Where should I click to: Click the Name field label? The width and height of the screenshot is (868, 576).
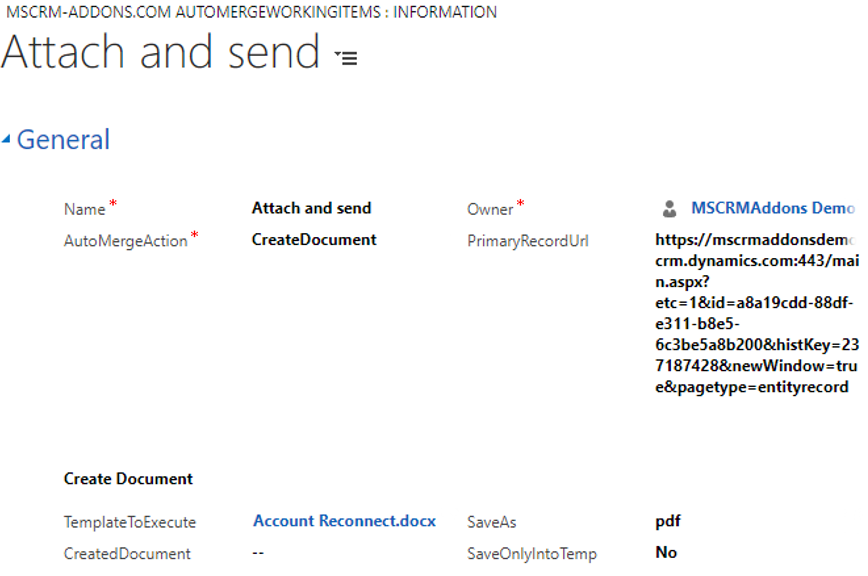(x=84, y=210)
